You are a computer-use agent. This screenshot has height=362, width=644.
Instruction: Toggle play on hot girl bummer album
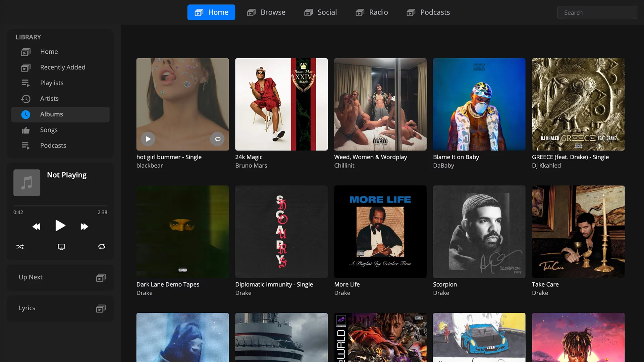pos(148,139)
